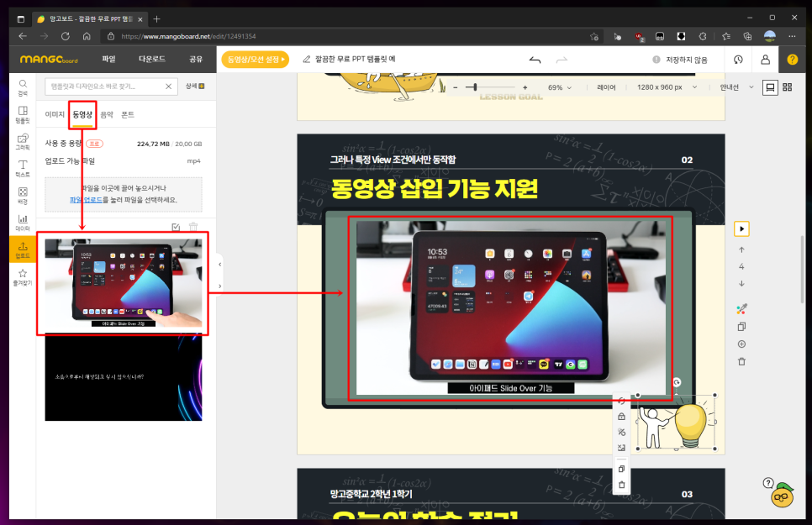Image resolution: width=812 pixels, height=525 pixels.
Task: Click the zoom slider handle
Action: coord(475,87)
